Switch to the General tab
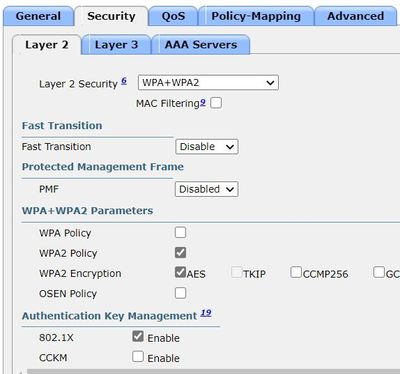This screenshot has width=400, height=374. tap(38, 16)
